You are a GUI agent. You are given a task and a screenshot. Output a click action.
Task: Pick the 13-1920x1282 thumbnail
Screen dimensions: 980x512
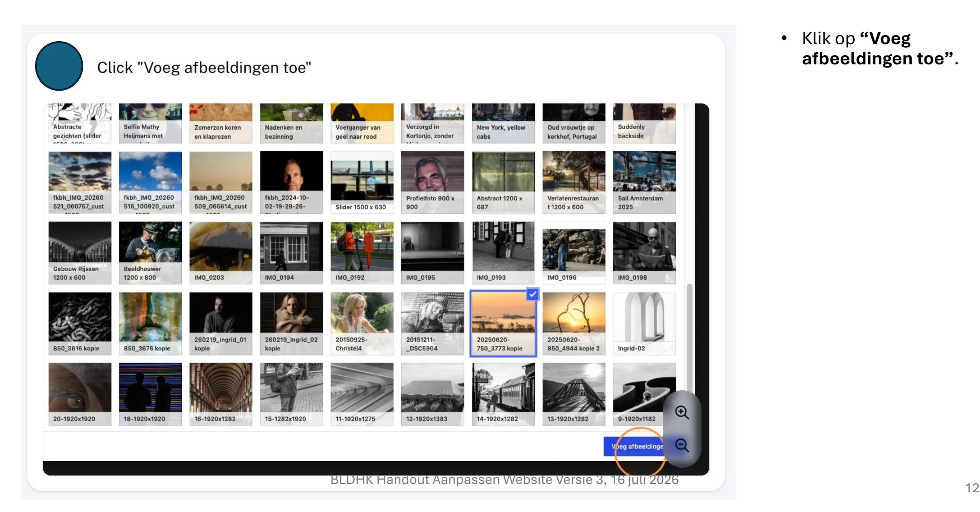coord(574,394)
